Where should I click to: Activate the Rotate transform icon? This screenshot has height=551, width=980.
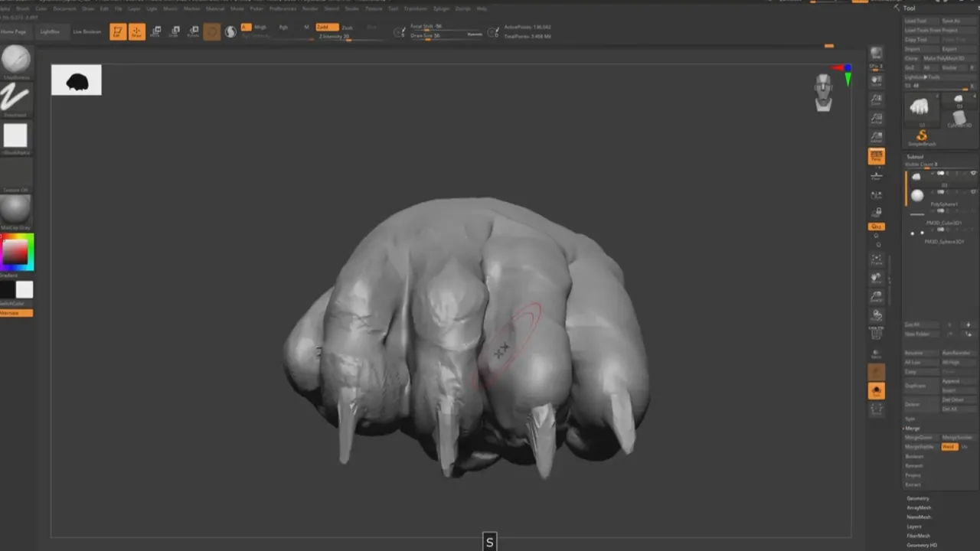tap(193, 32)
